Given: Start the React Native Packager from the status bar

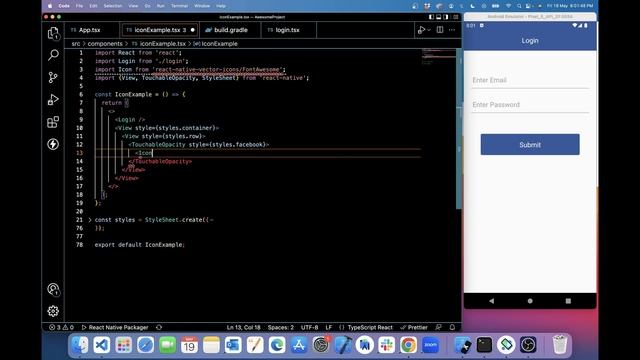Looking at the screenshot, I should (115, 327).
